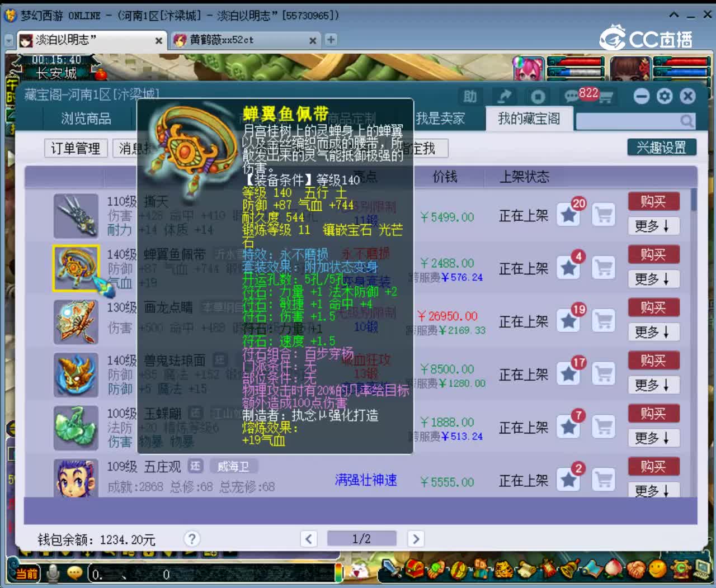Click the 满强壮神速 highlight text
Viewport: 716px width, 588px height.
pos(366,480)
